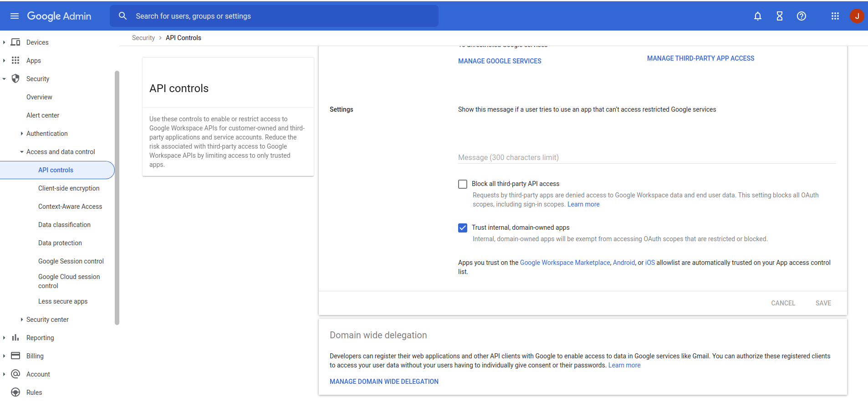Open the tasks hourglass icon
The height and width of the screenshot is (403, 868).
coord(780,16)
